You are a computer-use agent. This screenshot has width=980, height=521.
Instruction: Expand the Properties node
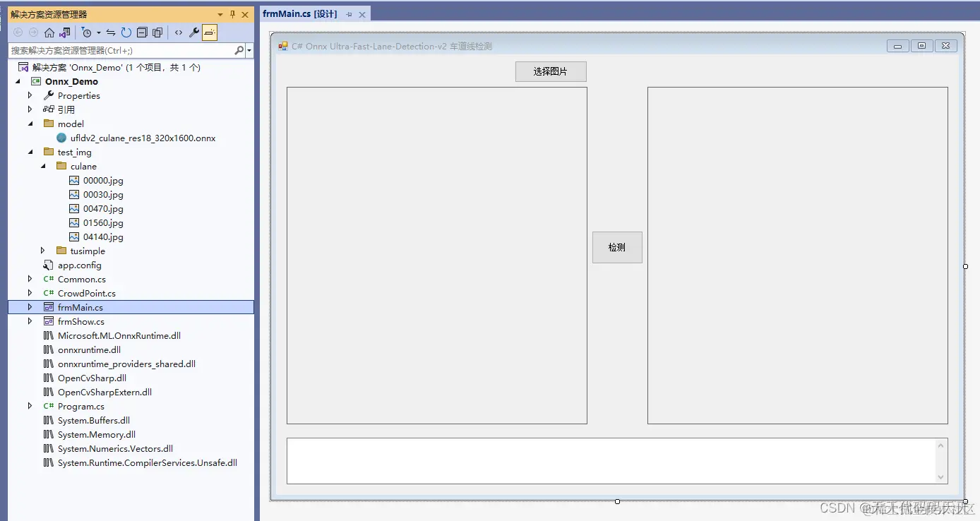tap(30, 95)
